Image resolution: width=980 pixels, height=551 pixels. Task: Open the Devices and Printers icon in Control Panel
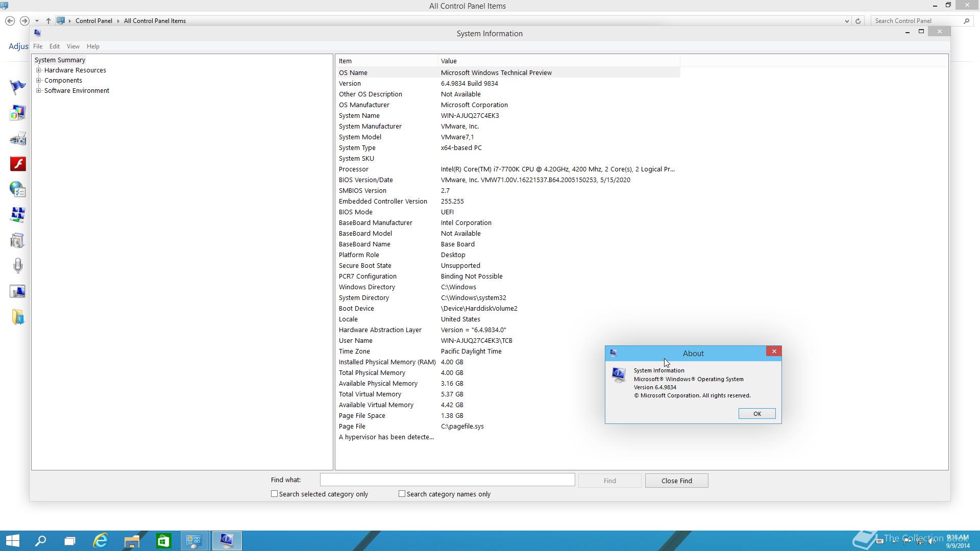pyautogui.click(x=18, y=138)
